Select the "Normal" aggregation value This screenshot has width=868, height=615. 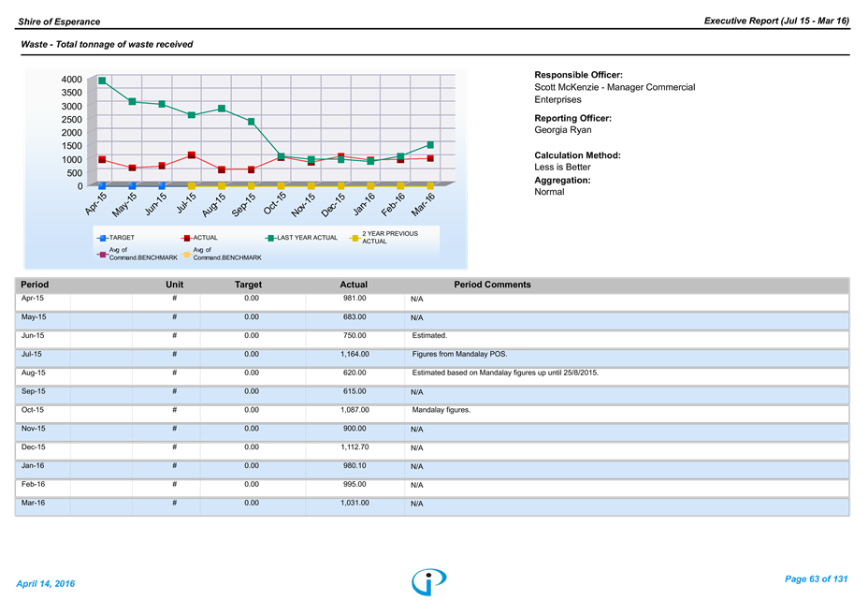tap(549, 192)
